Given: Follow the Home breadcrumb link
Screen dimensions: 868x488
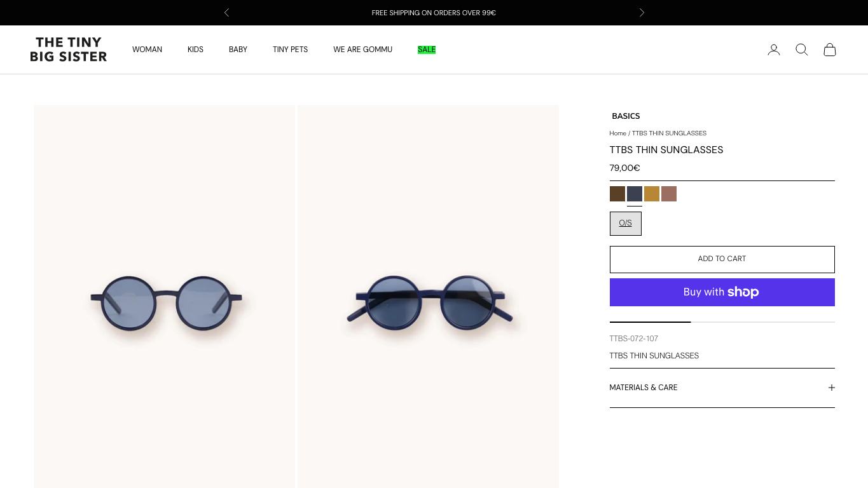Looking at the screenshot, I should coord(617,133).
